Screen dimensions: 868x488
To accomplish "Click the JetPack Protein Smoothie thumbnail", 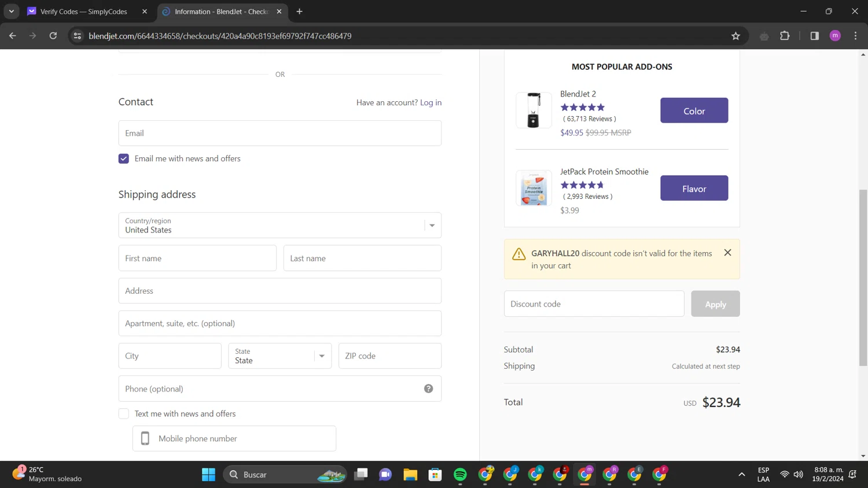I will (x=534, y=188).
